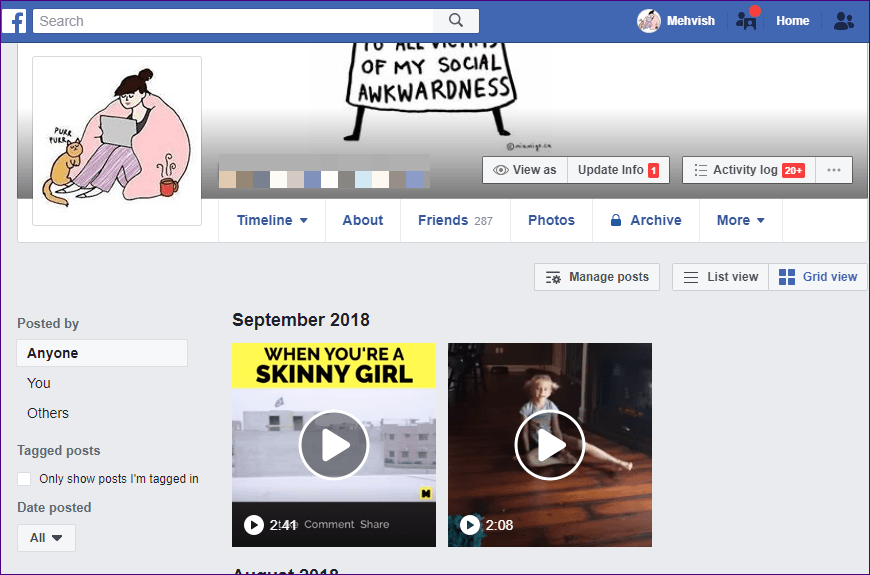Select Anyone under Posted by
870x575 pixels.
[x=102, y=353]
